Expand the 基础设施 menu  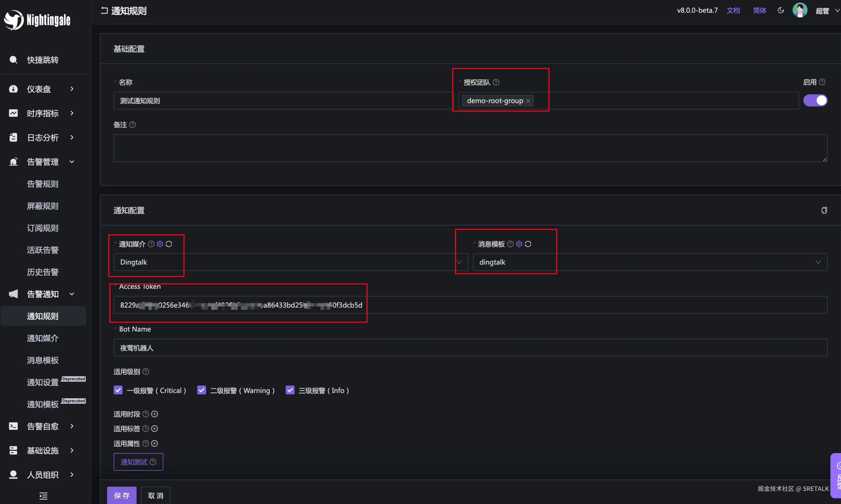point(43,450)
